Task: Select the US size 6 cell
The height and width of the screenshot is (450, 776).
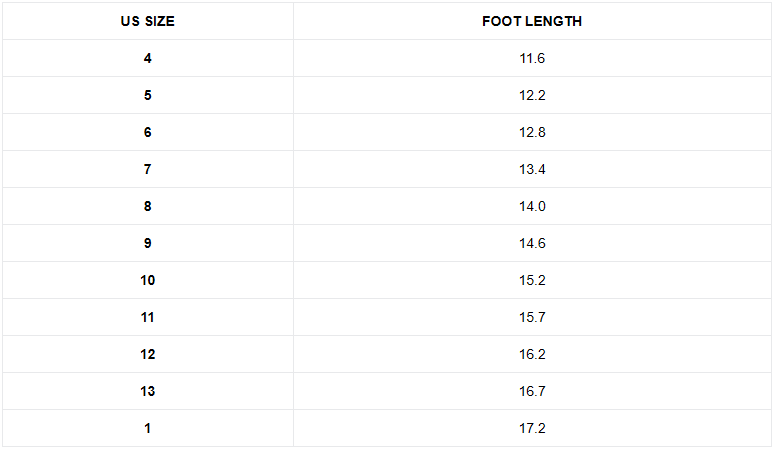Action: click(147, 132)
